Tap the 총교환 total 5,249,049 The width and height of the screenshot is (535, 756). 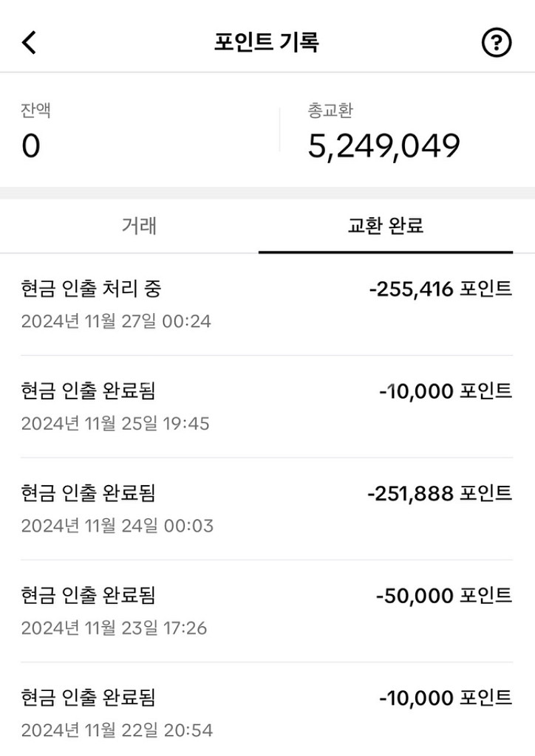pyautogui.click(x=384, y=146)
